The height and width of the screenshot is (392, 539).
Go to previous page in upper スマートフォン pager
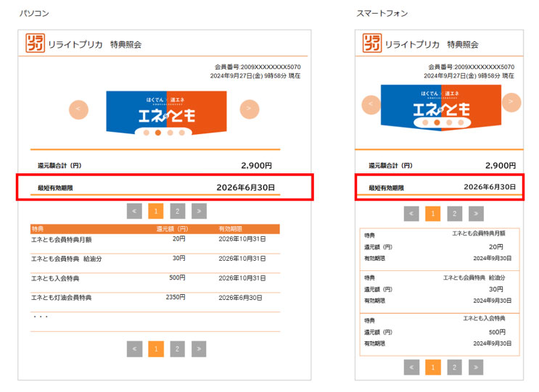pos(411,214)
